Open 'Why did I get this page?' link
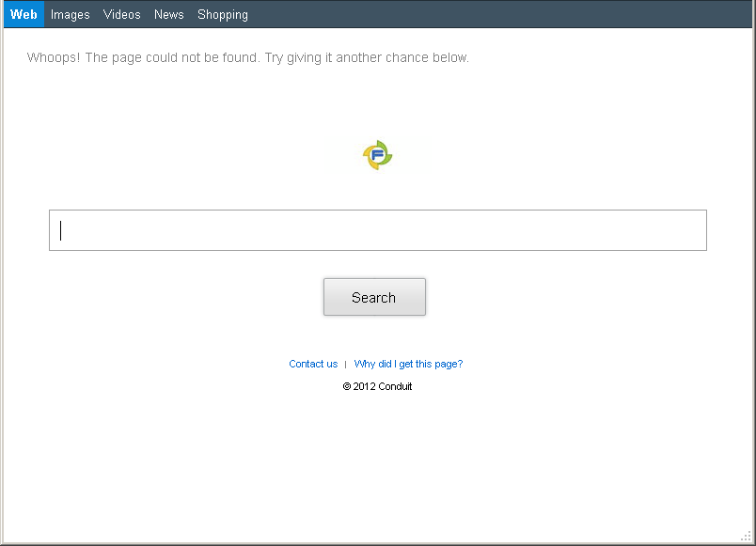The image size is (756, 546). [408, 364]
